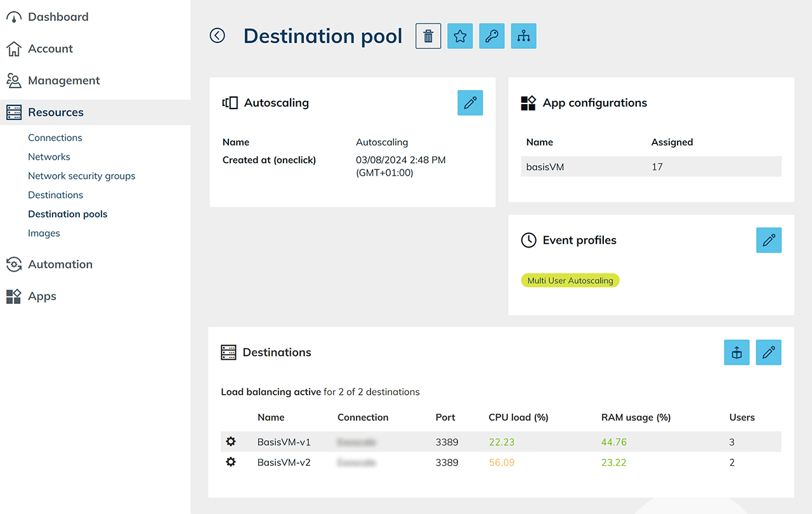The width and height of the screenshot is (812, 514).
Task: Expand the Automation section
Action: click(x=60, y=265)
